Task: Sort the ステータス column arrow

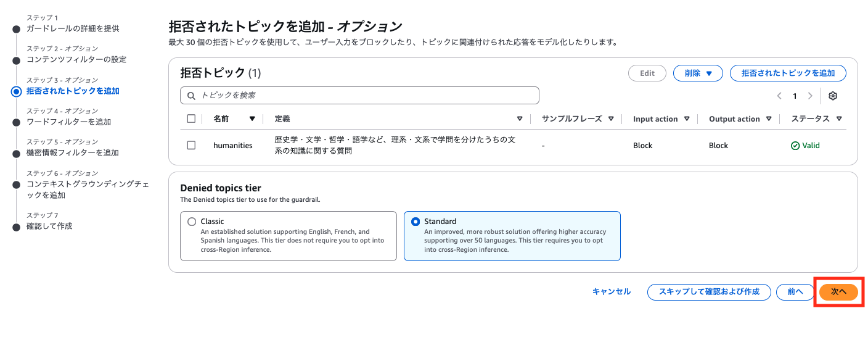Action: [x=839, y=119]
